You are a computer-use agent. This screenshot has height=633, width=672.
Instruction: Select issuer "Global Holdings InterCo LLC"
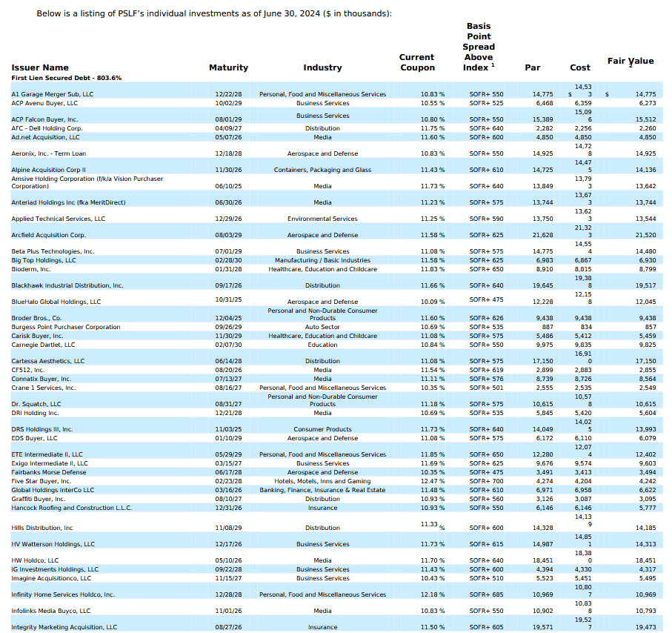click(x=53, y=491)
